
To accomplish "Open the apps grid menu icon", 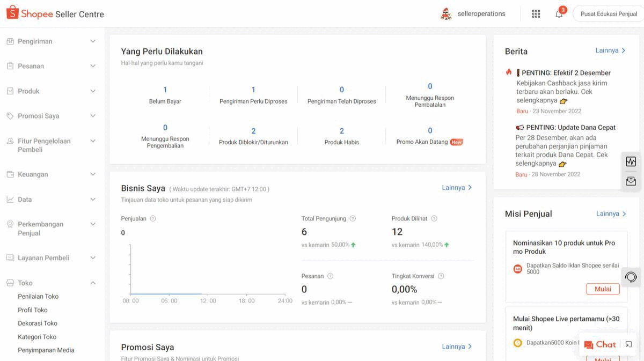I will click(x=536, y=14).
